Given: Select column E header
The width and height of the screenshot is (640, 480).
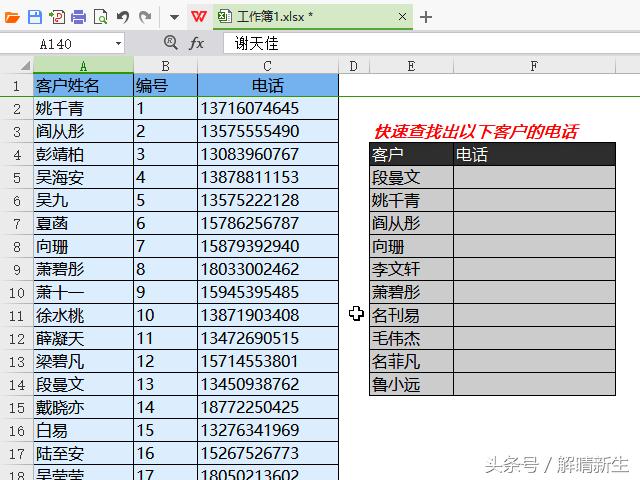Looking at the screenshot, I should click(x=411, y=66).
